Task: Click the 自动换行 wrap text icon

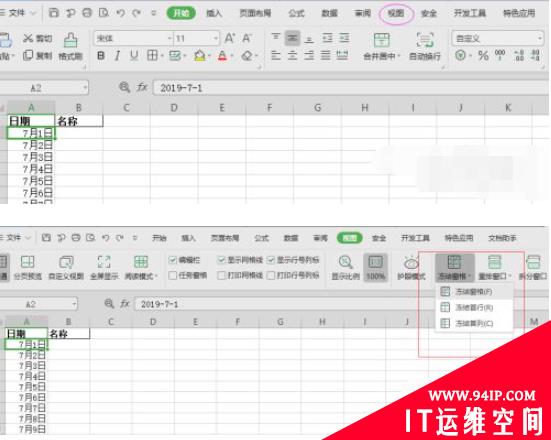Action: [x=425, y=46]
